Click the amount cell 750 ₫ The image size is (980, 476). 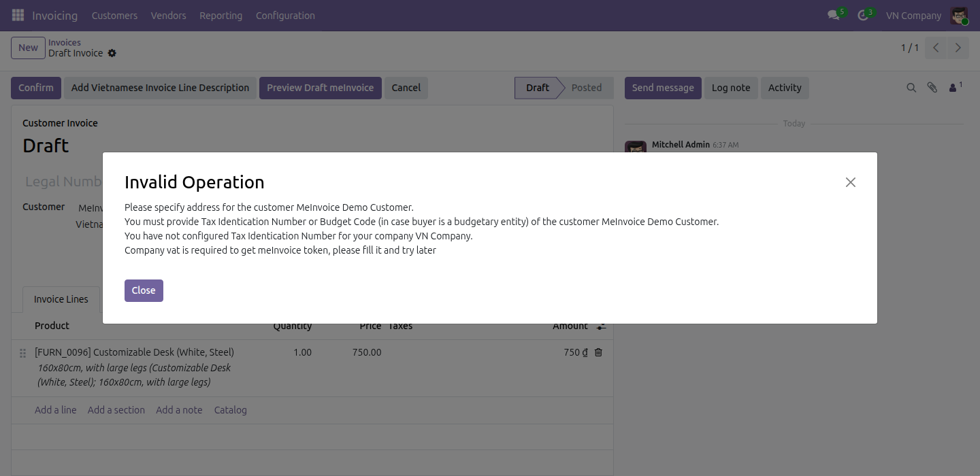click(x=575, y=352)
